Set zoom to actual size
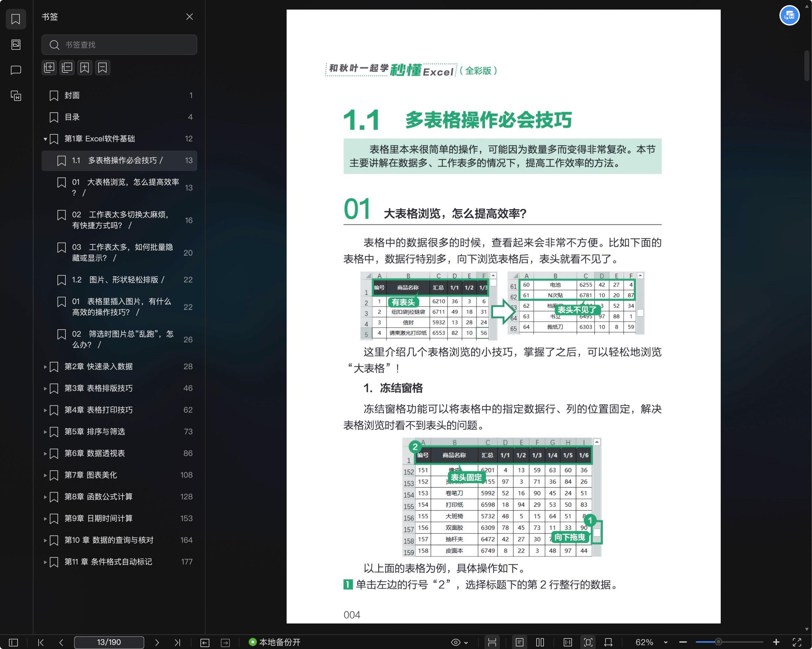812x649 pixels. 568,642
